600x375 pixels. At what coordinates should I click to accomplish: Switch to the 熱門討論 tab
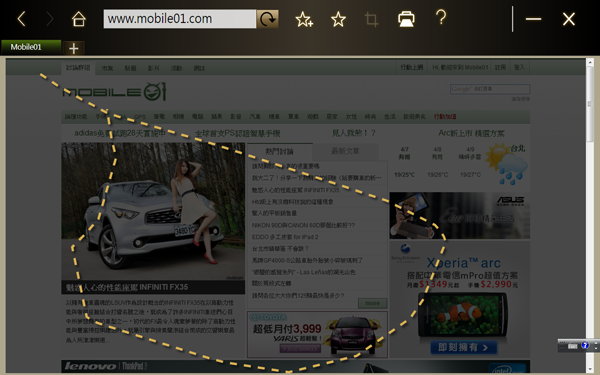point(279,151)
